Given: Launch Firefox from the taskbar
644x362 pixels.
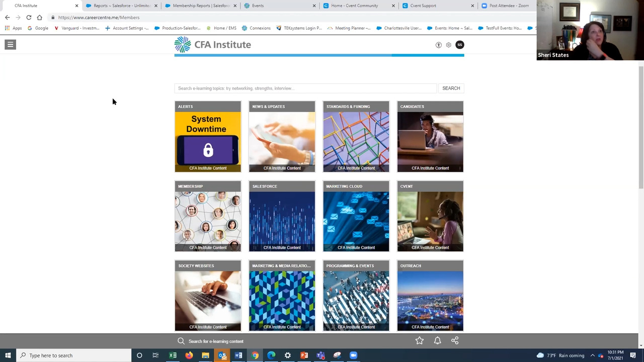Looking at the screenshot, I should tap(189, 355).
